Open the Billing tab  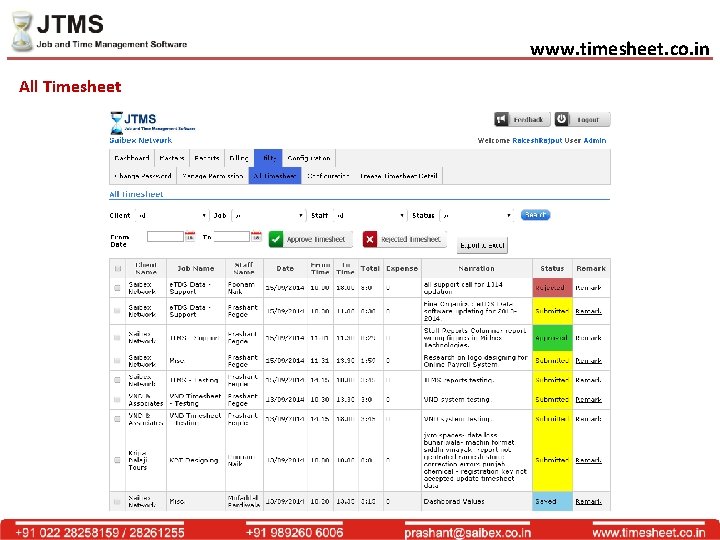[x=239, y=158]
